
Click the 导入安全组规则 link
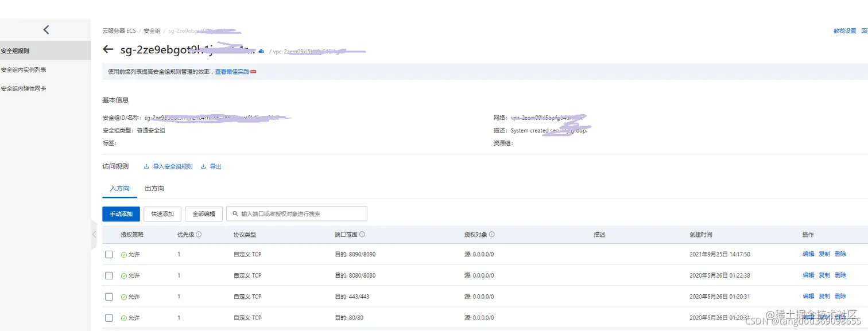coord(173,166)
